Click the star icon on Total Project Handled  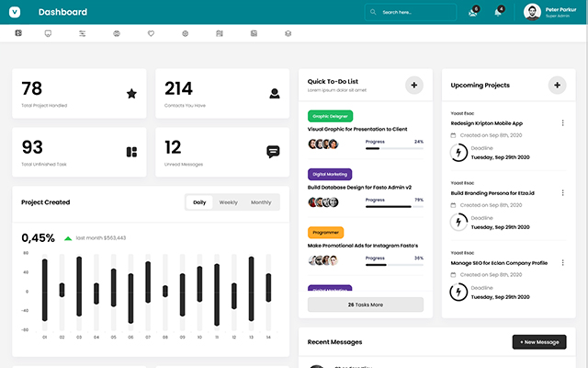coord(131,93)
